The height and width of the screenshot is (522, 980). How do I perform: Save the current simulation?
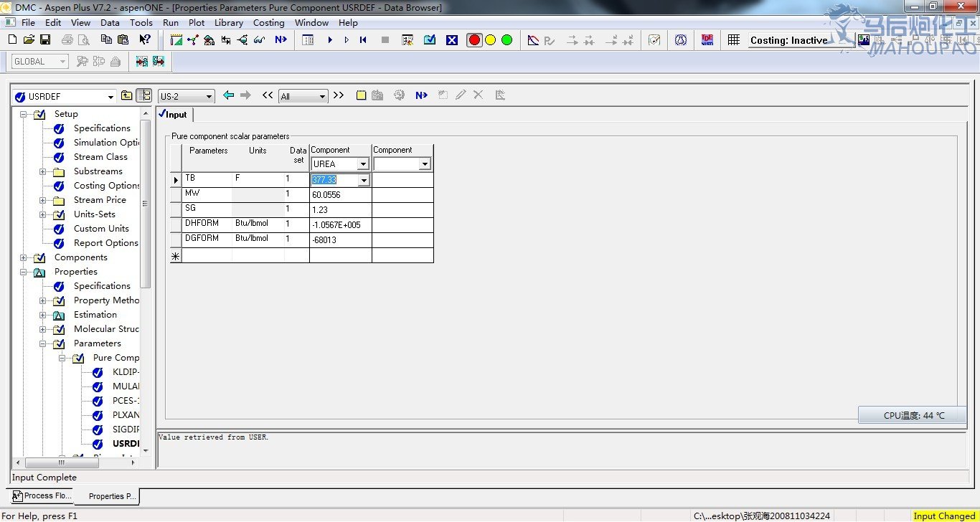click(44, 40)
